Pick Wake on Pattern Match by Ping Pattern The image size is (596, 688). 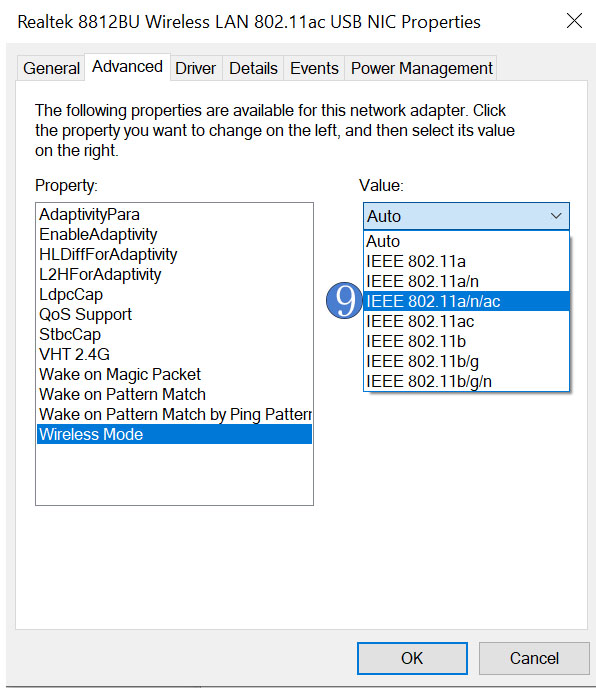[174, 414]
